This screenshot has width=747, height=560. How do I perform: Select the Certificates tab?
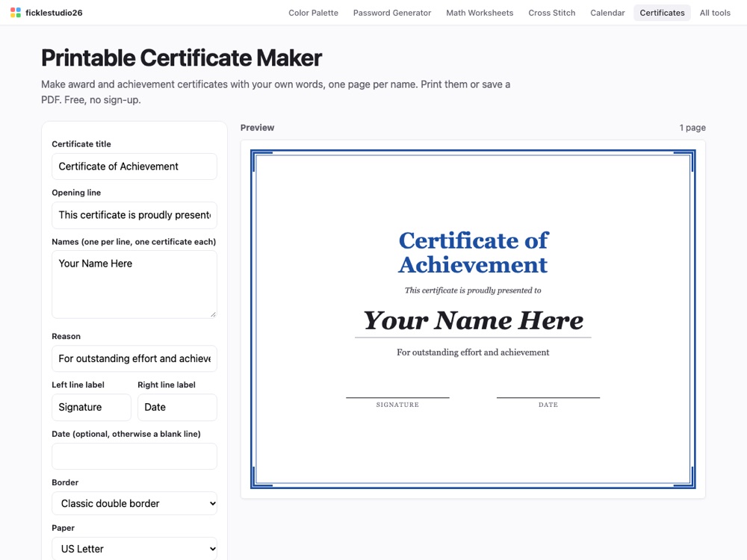pos(662,13)
